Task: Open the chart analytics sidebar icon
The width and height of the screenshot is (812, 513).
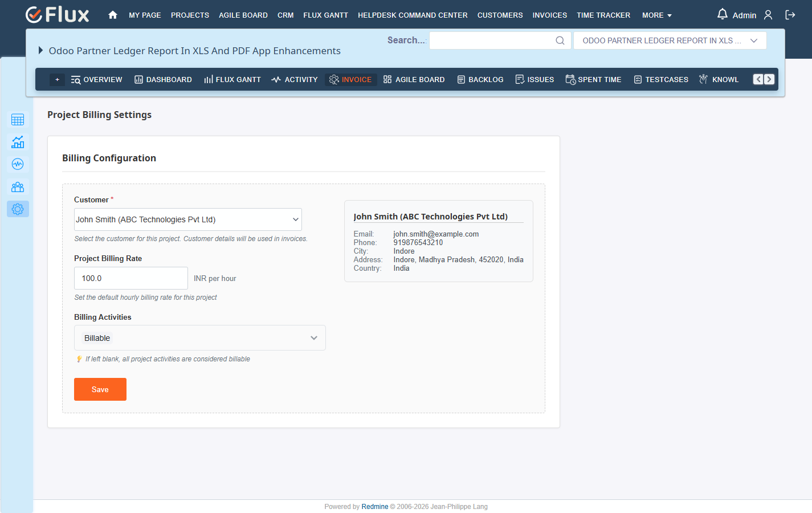Action: click(x=18, y=142)
